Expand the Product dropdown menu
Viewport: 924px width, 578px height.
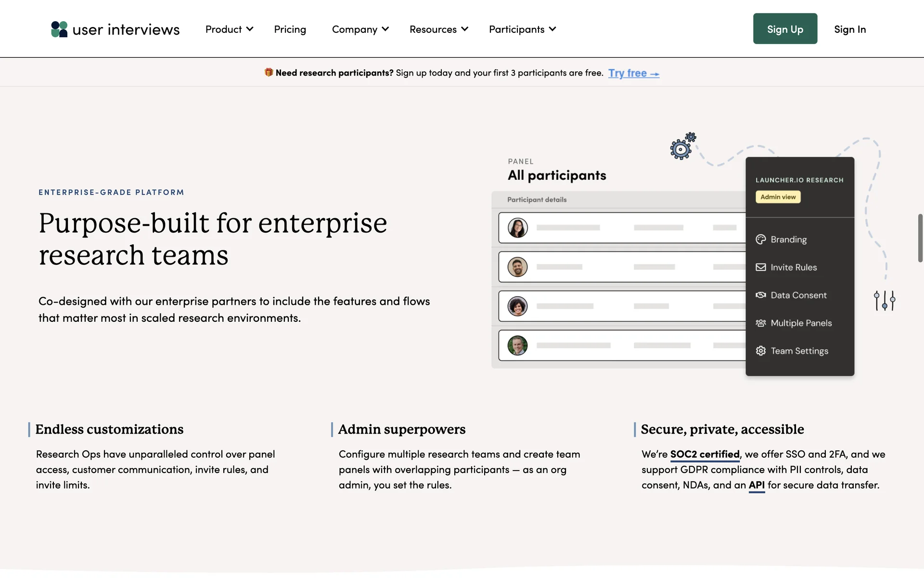click(x=229, y=29)
